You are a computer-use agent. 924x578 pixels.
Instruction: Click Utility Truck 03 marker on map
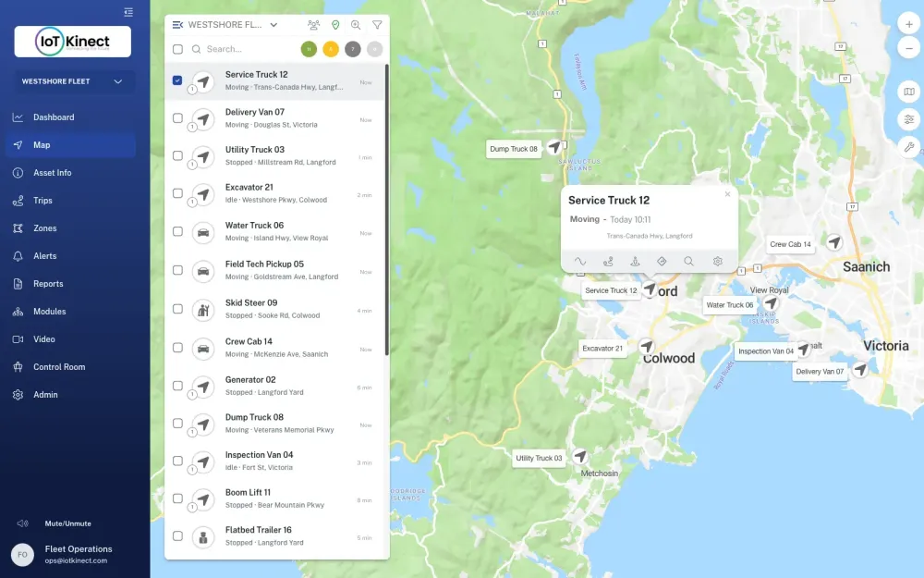click(580, 456)
